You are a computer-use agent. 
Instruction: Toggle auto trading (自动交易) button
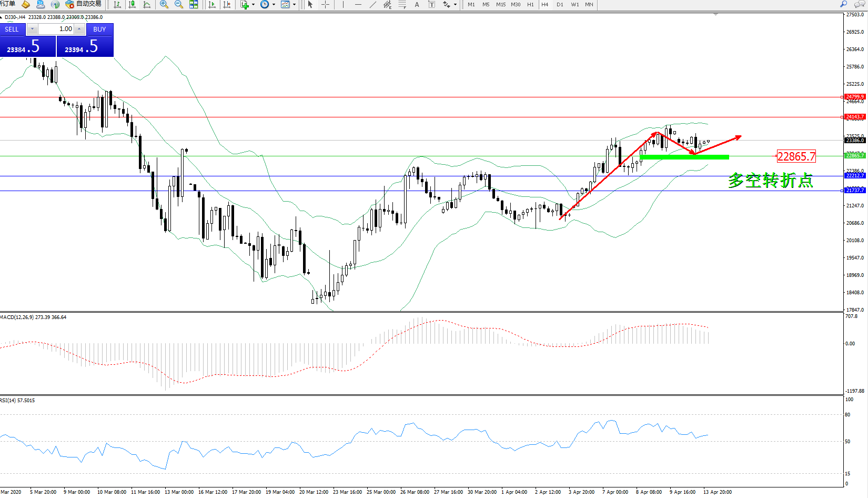(x=84, y=4)
